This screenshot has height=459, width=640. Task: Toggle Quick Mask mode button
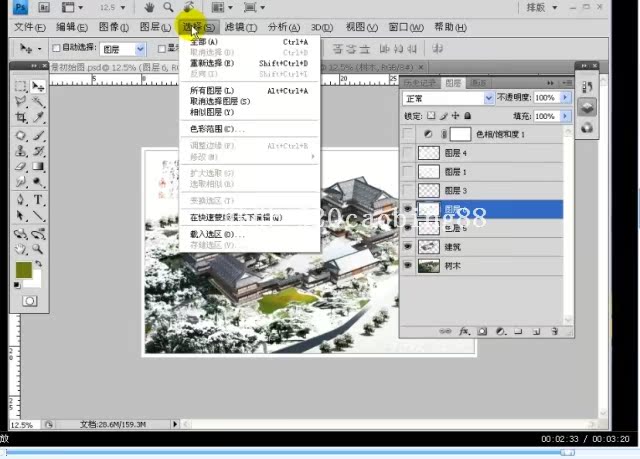click(29, 301)
